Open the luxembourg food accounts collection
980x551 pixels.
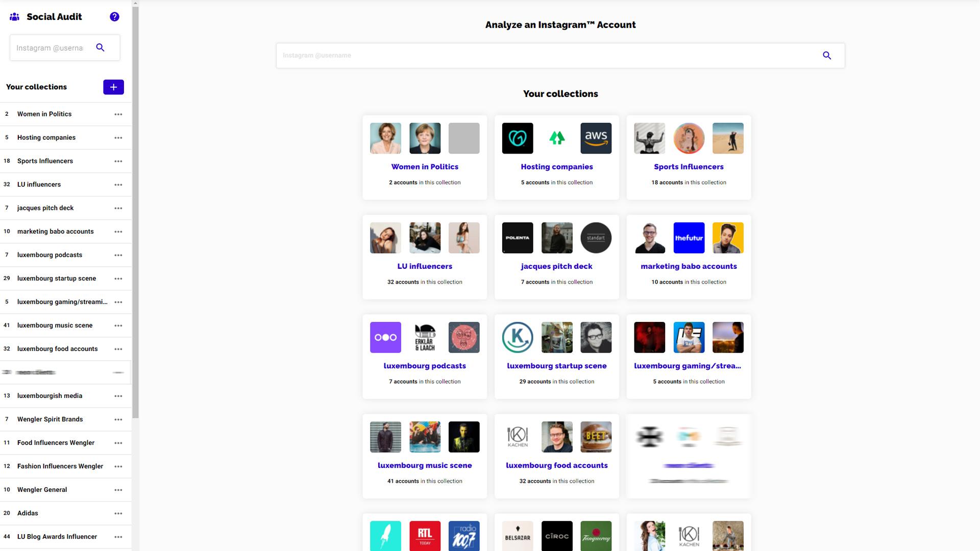click(557, 465)
